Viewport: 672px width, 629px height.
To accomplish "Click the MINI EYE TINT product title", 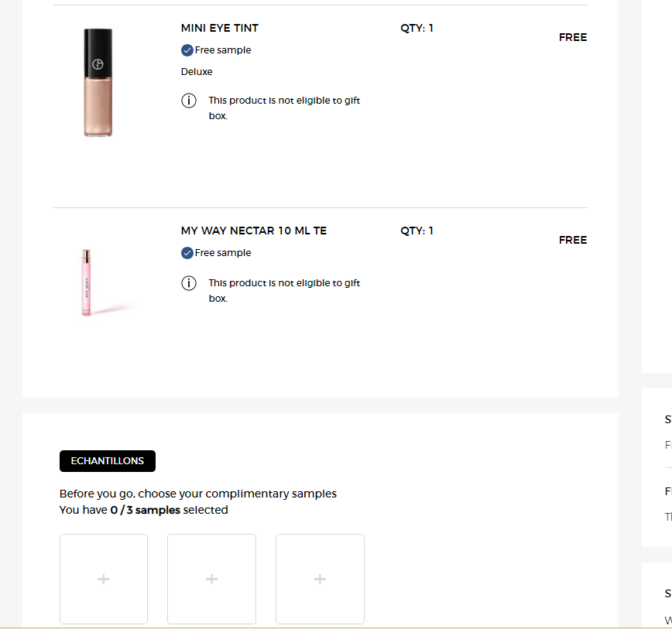I will point(220,28).
